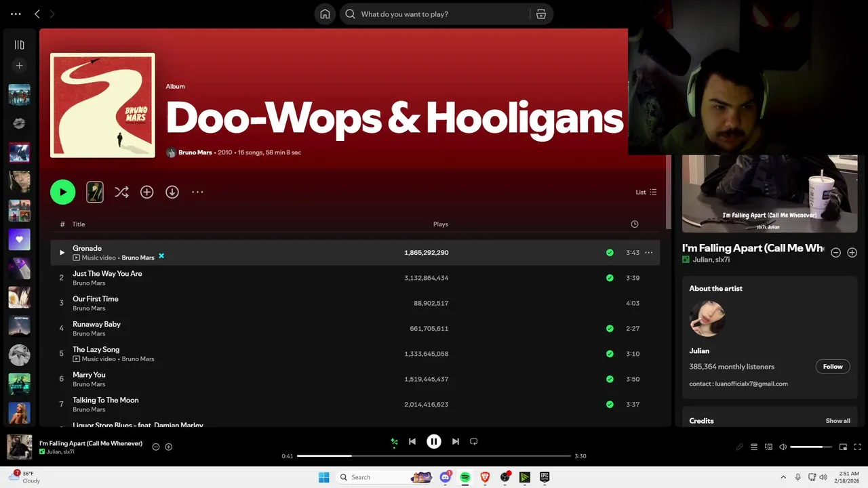Screen dimensions: 868x488
Task: Go forward using the right navigation arrow
Action: [x=53, y=14]
